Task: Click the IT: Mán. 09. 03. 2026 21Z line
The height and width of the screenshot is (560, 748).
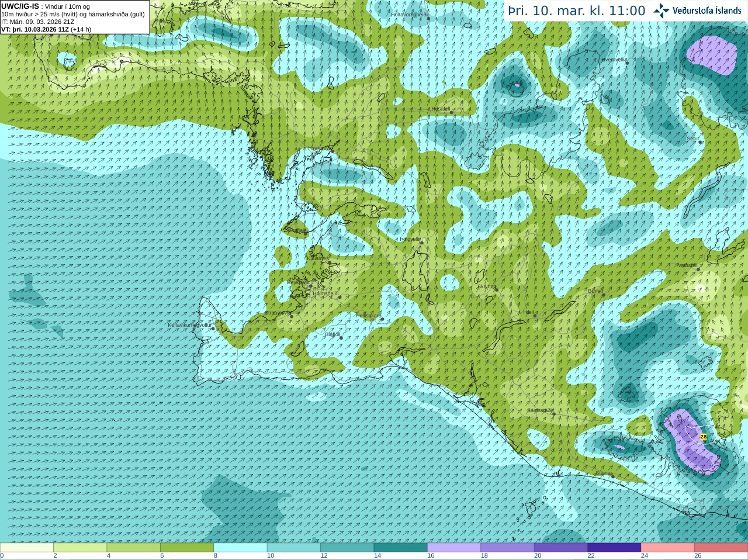Action: point(37,22)
